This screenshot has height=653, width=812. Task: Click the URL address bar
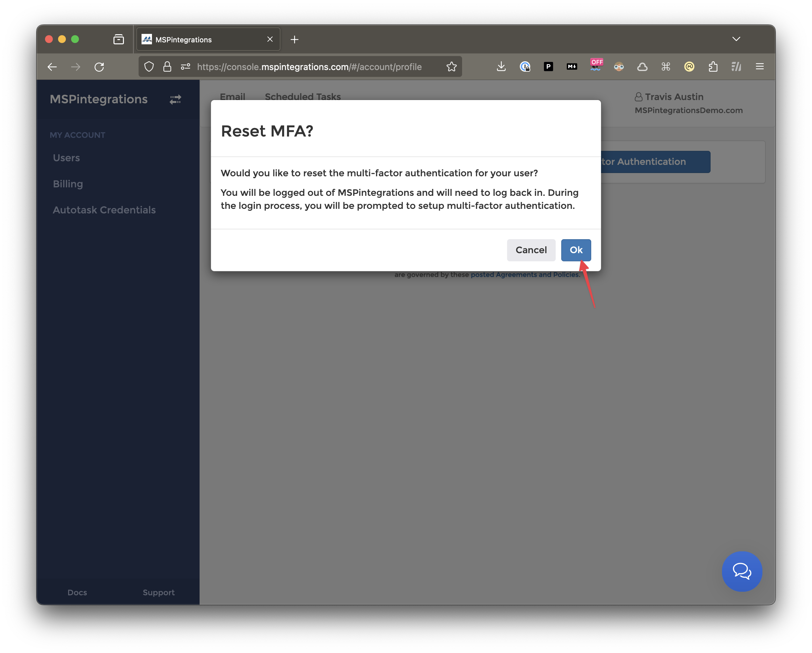tap(309, 66)
